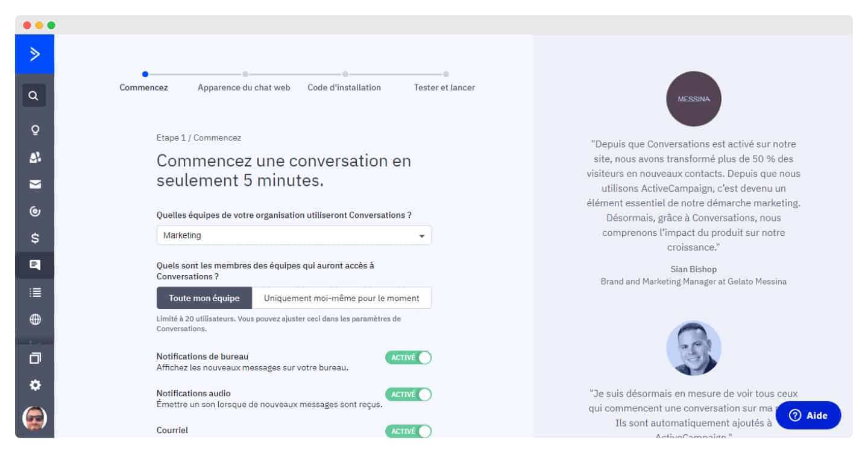Go to Apparence du chat web step
The height and width of the screenshot is (453, 868).
[x=244, y=87]
